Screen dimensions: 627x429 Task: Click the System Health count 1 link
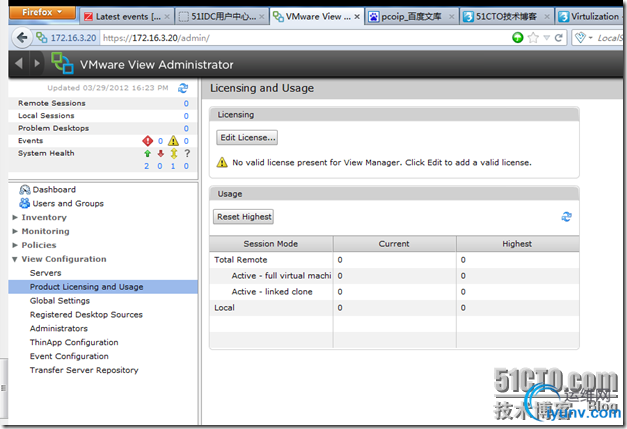(x=173, y=166)
